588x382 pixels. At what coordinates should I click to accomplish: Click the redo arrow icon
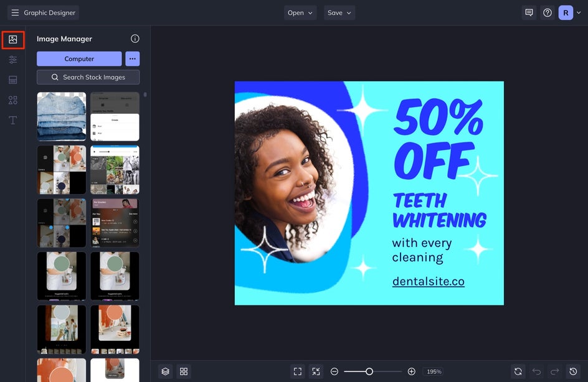[554, 371]
